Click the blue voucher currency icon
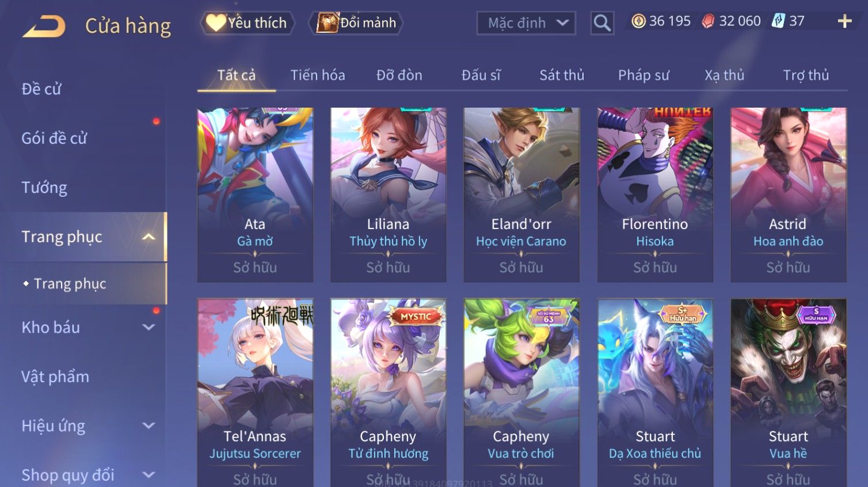The width and height of the screenshot is (868, 487). (x=778, y=21)
